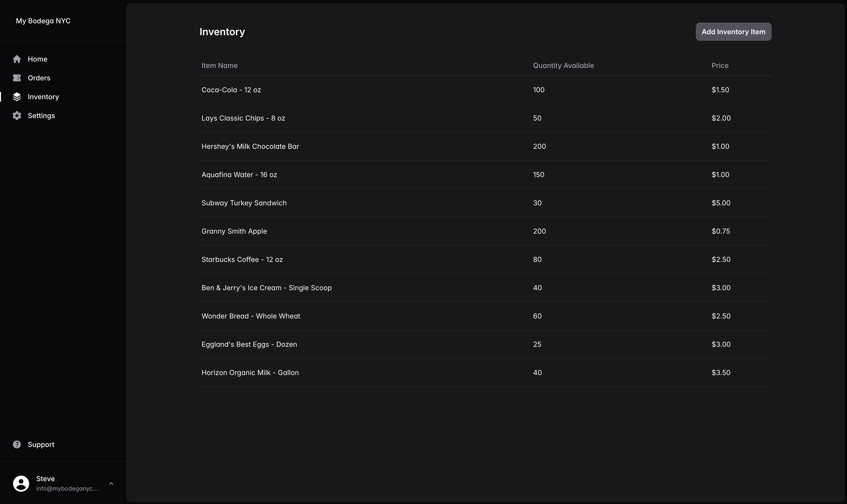Open the Coca-Cola - 12 oz row
The image size is (847, 504).
tap(485, 90)
